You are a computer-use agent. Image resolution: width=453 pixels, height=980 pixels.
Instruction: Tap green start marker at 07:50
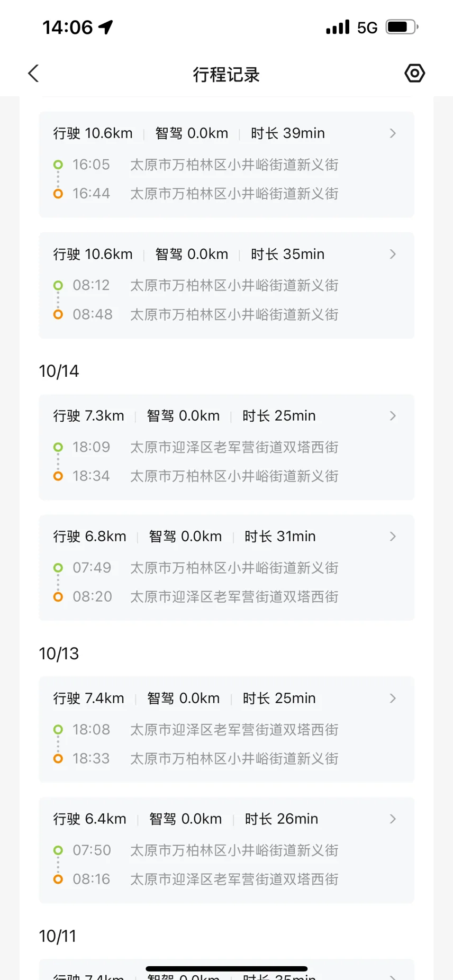tap(58, 850)
